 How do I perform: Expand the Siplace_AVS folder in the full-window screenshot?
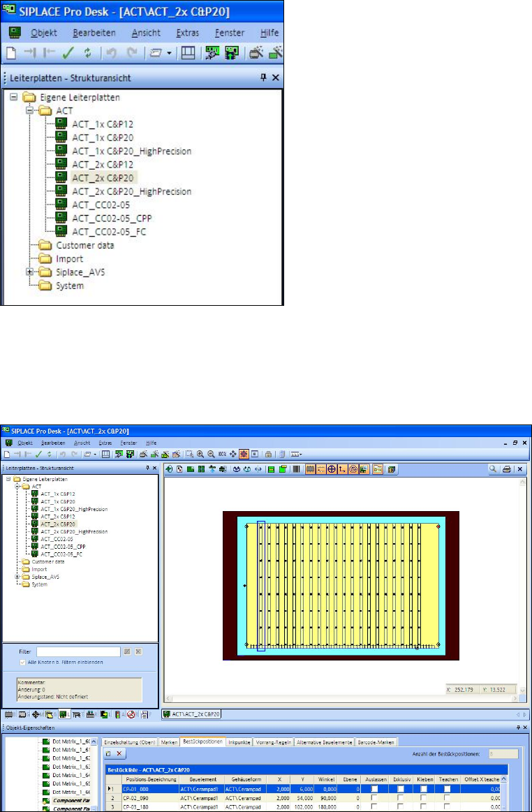coord(17,577)
